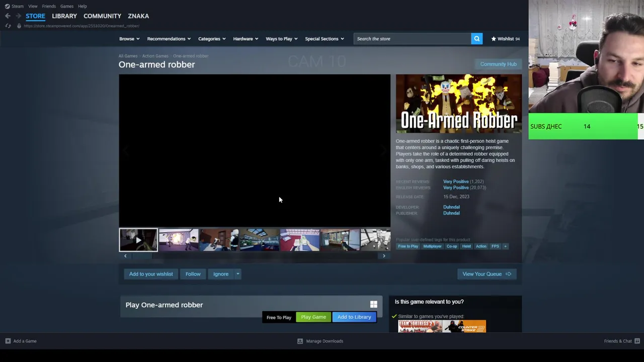The height and width of the screenshot is (362, 644).
Task: Click the thumbnail strip scrollbar handle
Action: pyautogui.click(x=142, y=256)
